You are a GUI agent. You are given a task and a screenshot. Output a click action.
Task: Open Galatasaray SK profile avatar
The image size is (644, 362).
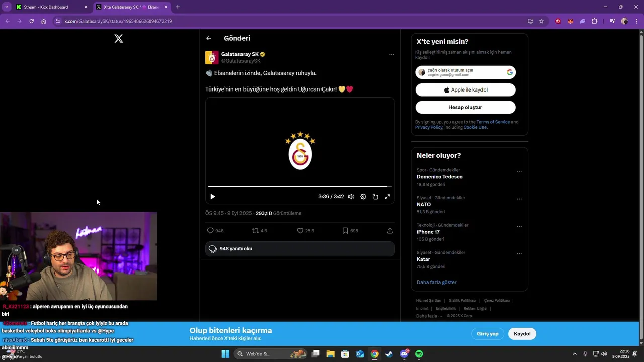[x=212, y=57]
